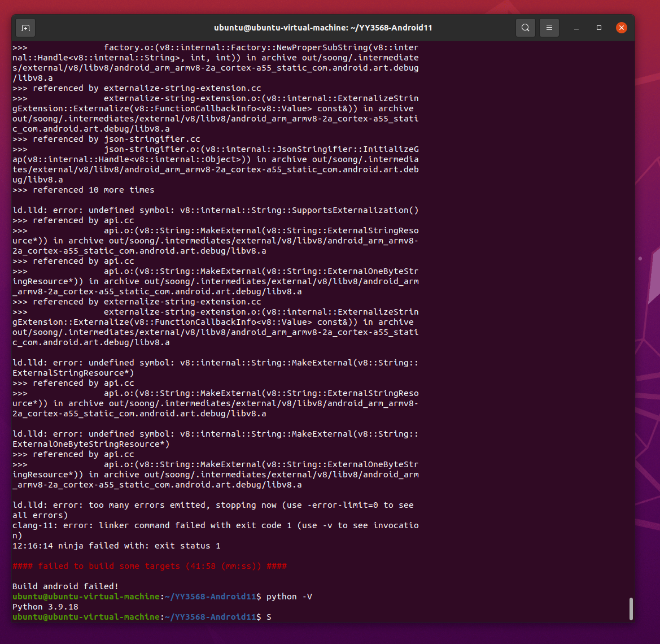This screenshot has width=660, height=644.
Task: Open the terminal hamburger menu
Action: [549, 28]
